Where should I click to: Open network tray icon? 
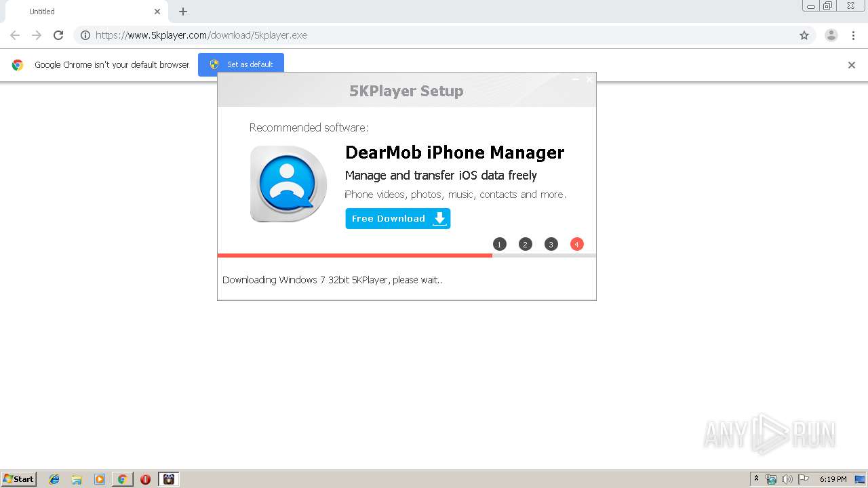point(771,479)
